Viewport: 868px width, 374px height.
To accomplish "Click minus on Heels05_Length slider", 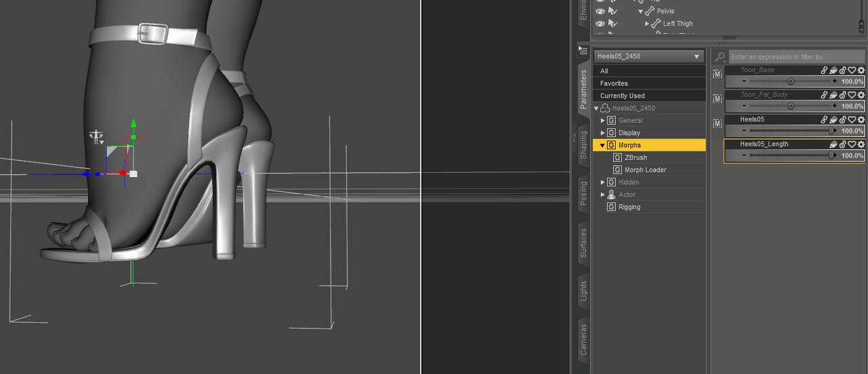I will point(744,155).
